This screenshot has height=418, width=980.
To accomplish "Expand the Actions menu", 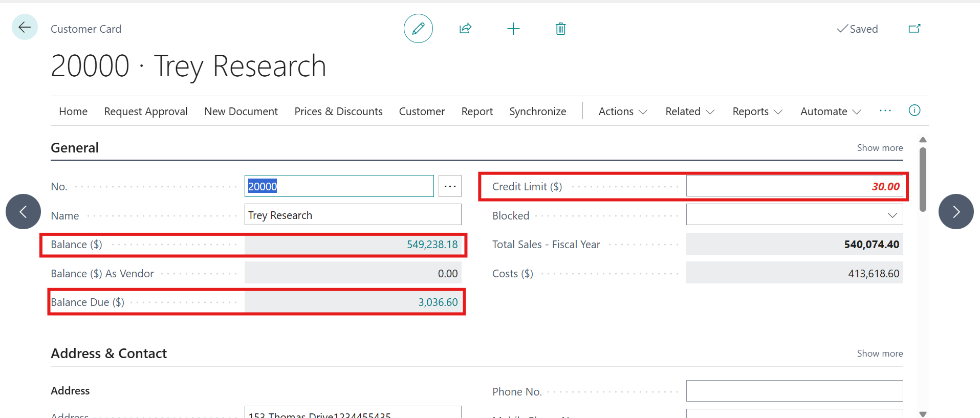I will point(623,112).
